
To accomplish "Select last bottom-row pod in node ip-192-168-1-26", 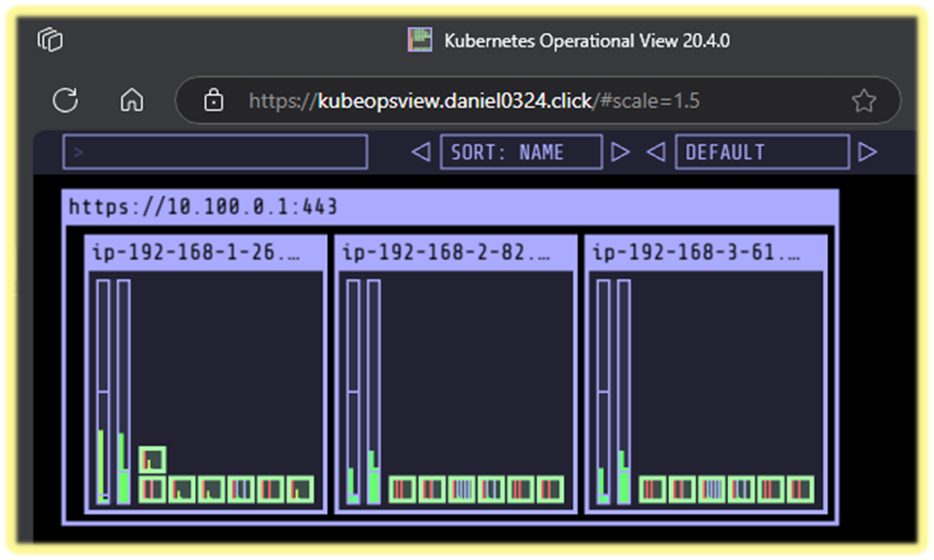I will [x=300, y=490].
